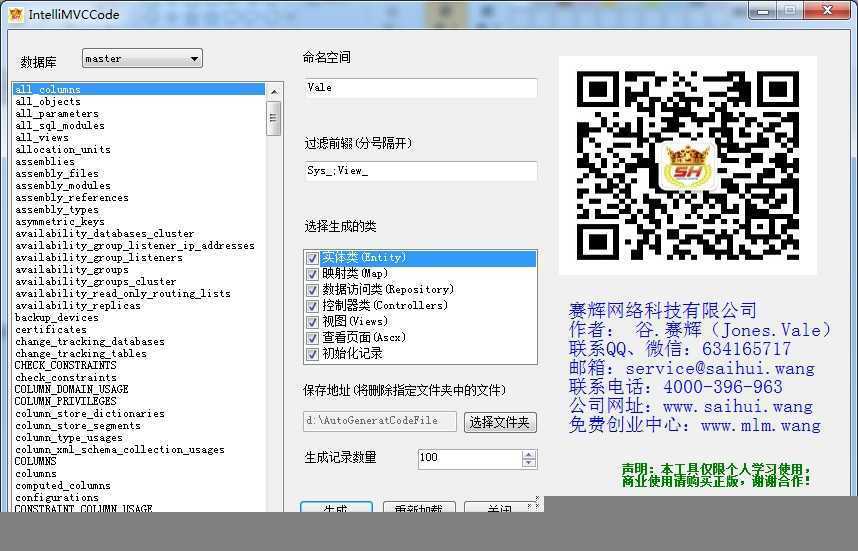Select column_store_segments in the list
The width and height of the screenshot is (858, 551).
coord(139,426)
